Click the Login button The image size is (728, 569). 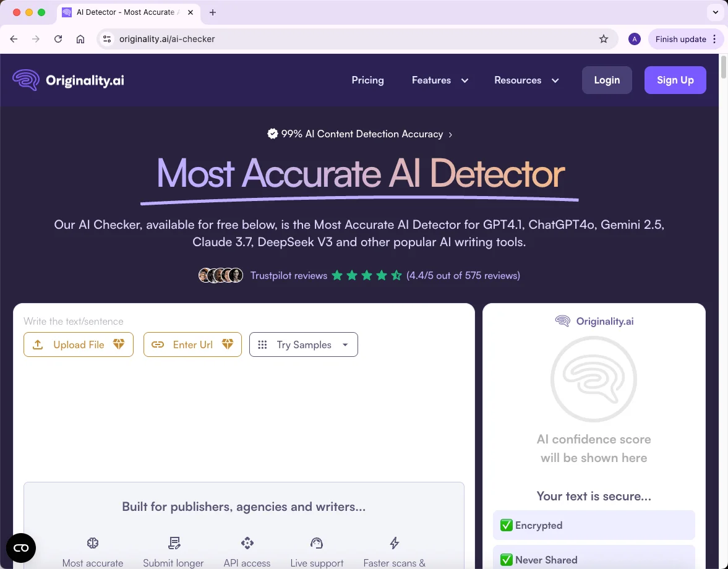[x=607, y=80]
